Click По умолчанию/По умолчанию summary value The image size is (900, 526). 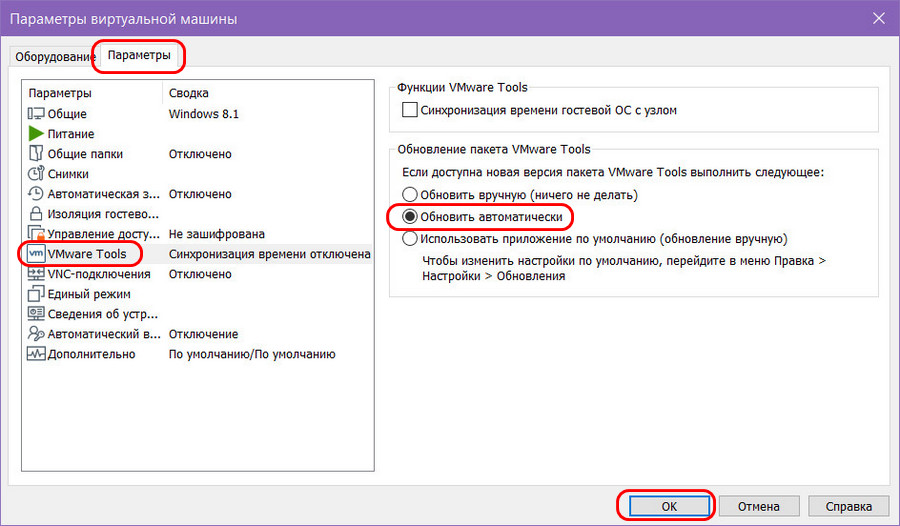252,354
